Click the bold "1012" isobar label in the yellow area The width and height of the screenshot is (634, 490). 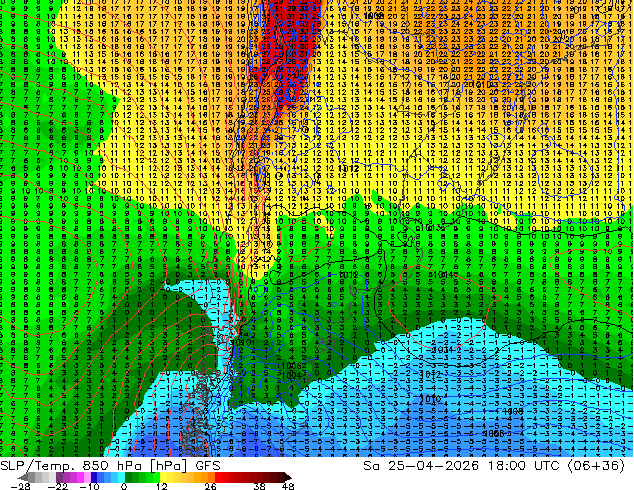pyautogui.click(x=348, y=168)
